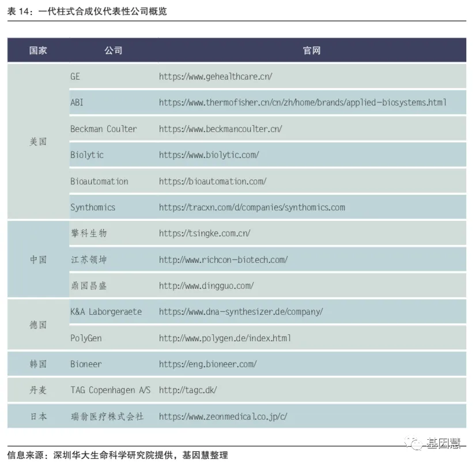This screenshot has height=464, width=476.
Task: Select the '公司' column header
Action: tap(114, 50)
